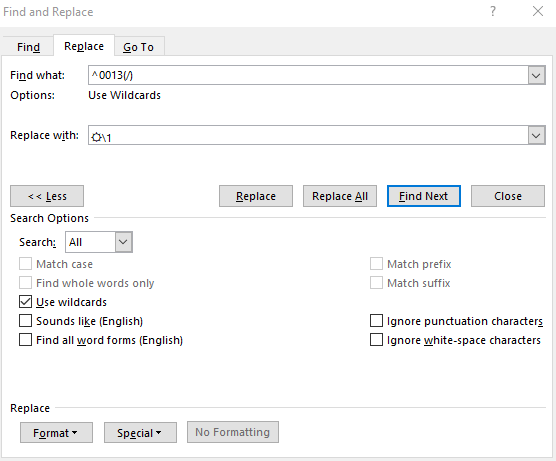The width and height of the screenshot is (556, 461).
Task: Open the Format menu button
Action: click(x=56, y=433)
